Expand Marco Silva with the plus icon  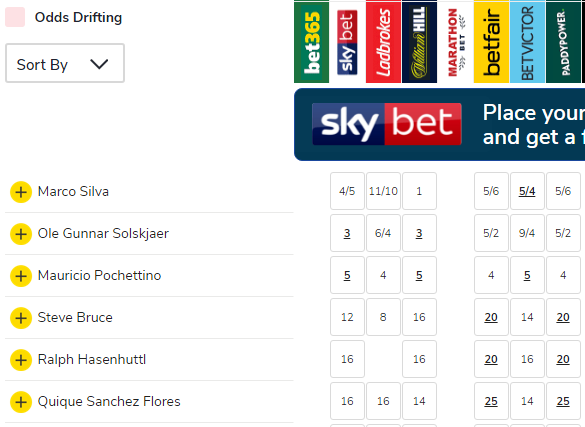[21, 192]
